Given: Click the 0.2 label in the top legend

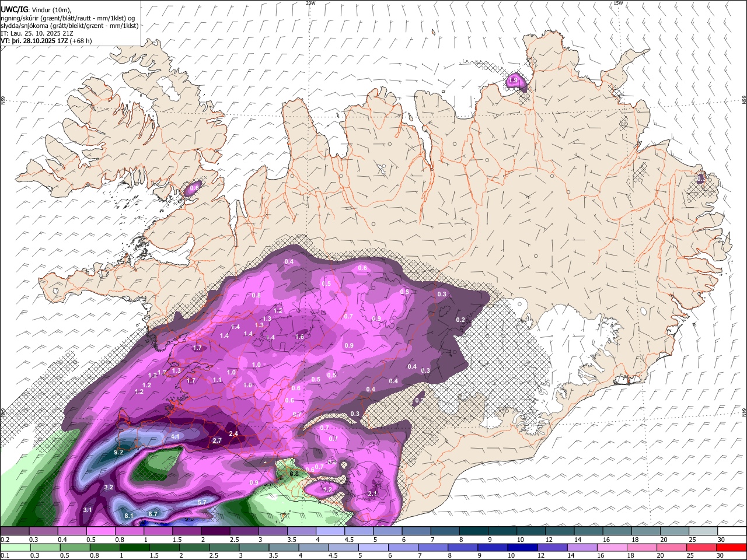Looking at the screenshot, I should (x=5, y=540).
